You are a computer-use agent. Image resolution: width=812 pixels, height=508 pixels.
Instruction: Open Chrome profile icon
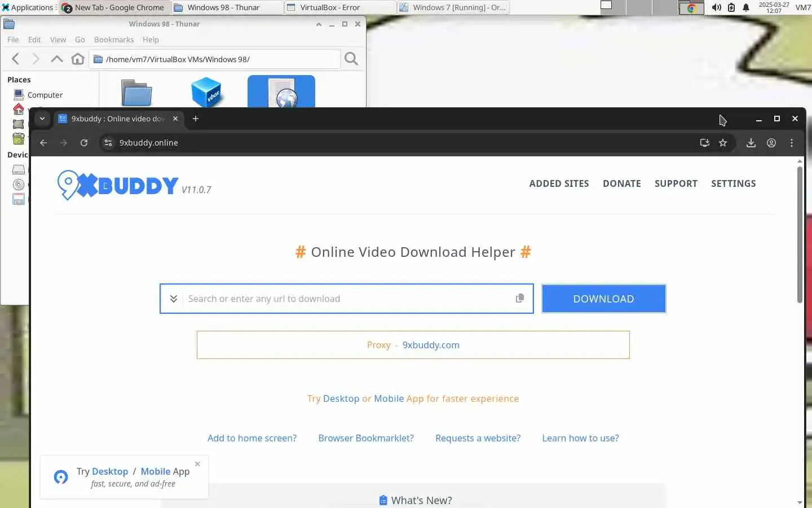[x=771, y=143]
